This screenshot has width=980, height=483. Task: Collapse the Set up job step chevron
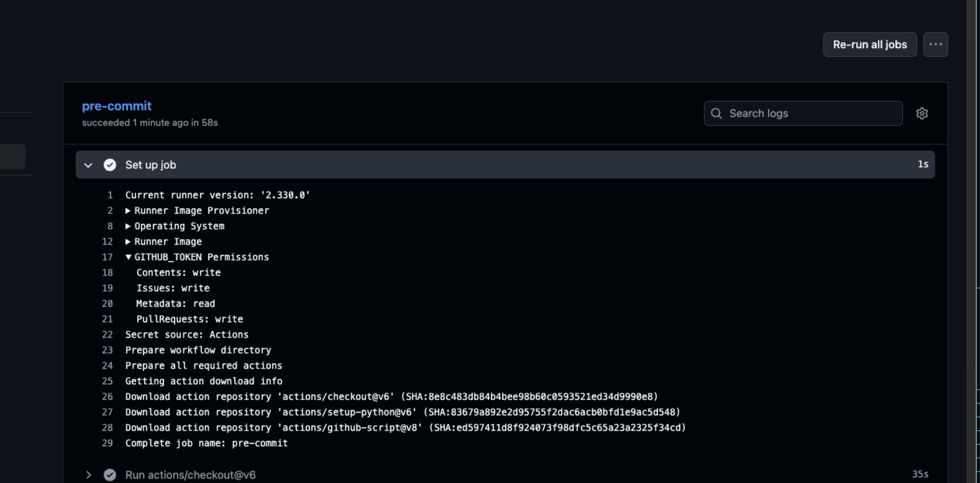point(88,165)
